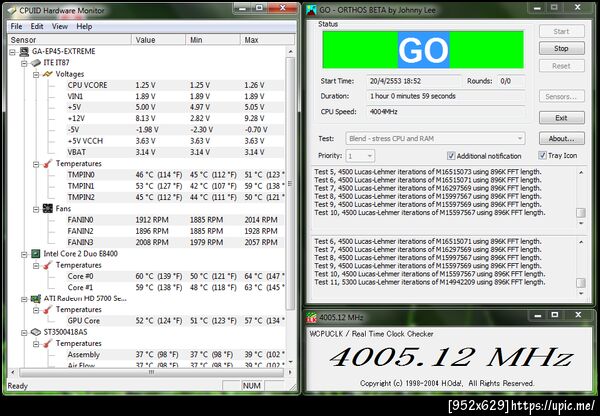This screenshot has height=416, width=600.
Task: Click the greyed Reset button in ORTHOS
Action: pyautogui.click(x=561, y=66)
